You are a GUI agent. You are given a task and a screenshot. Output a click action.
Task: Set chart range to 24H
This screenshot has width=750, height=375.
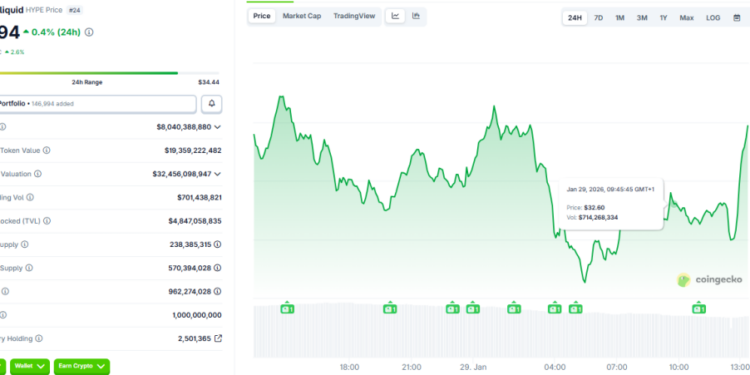click(x=574, y=18)
